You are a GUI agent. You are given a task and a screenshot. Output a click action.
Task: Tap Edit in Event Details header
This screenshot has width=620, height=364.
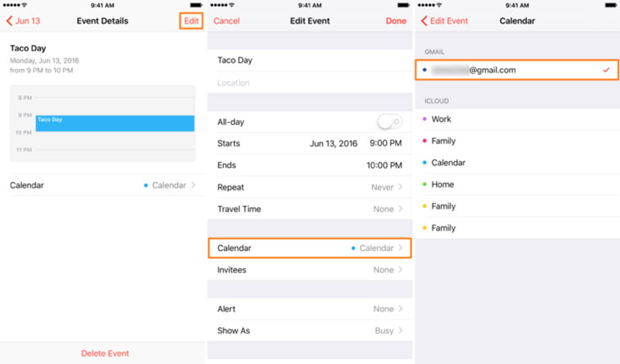pos(191,21)
